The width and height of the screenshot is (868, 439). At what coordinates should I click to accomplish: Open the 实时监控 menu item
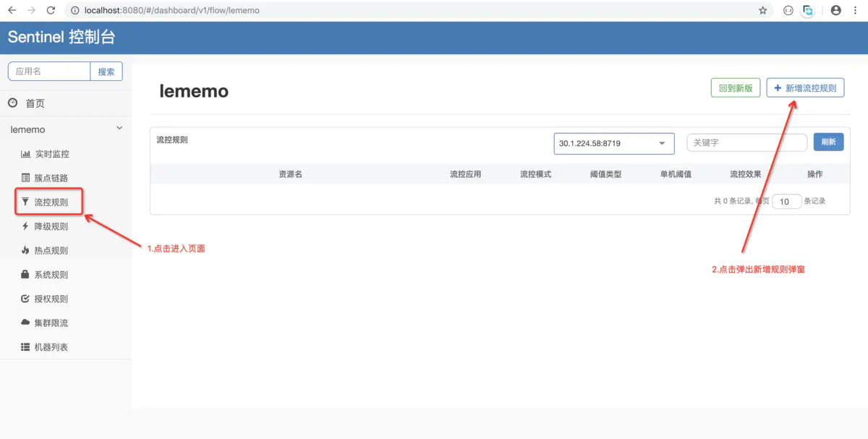(52, 154)
